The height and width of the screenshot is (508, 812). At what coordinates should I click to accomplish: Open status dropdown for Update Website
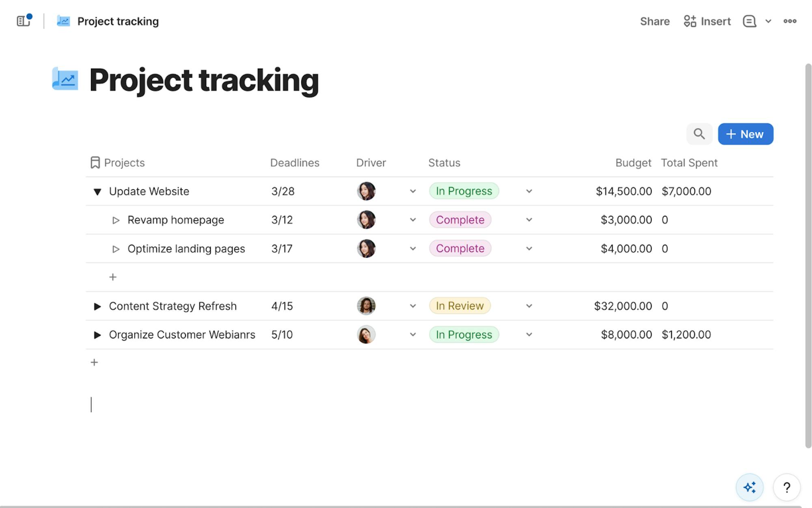click(x=529, y=191)
